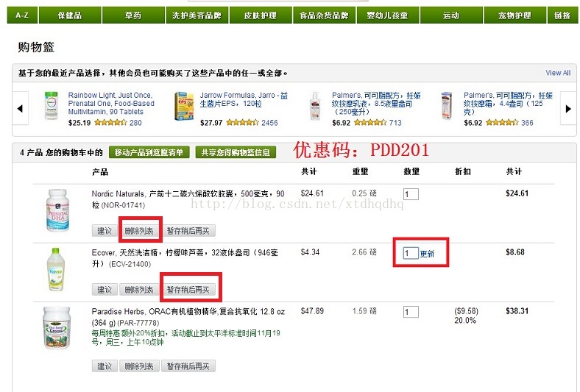580x392 pixels.
Task: Select the ($9.58) discount amount
Action: pyautogui.click(x=466, y=311)
